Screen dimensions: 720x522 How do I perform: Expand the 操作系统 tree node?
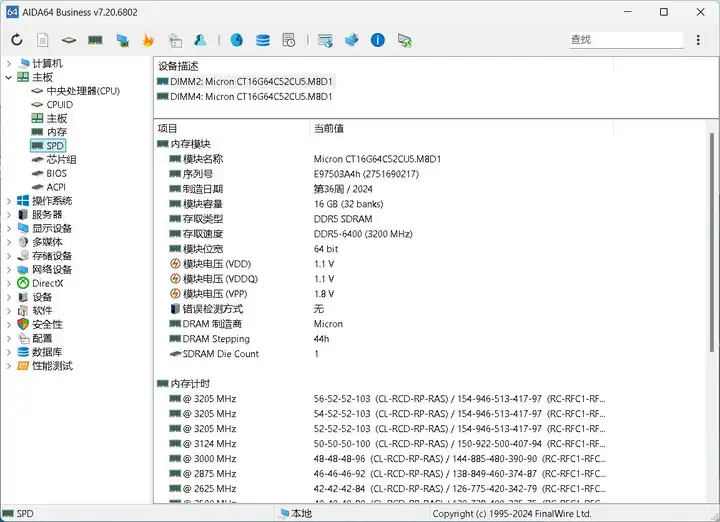tap(9, 201)
